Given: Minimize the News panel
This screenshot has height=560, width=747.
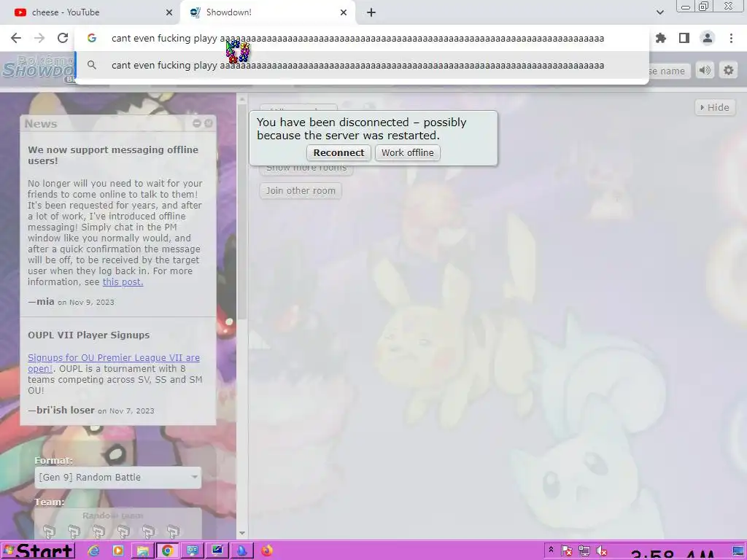Looking at the screenshot, I should 197,123.
